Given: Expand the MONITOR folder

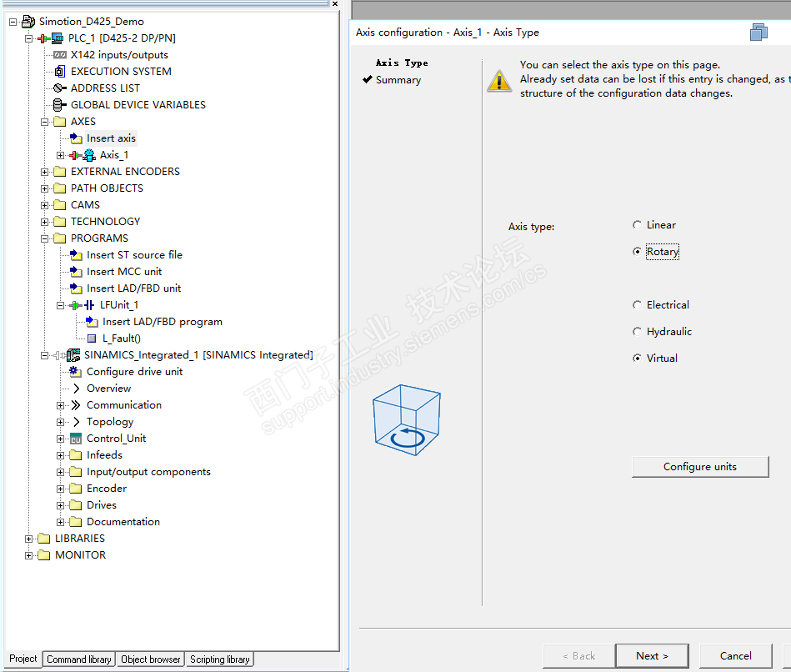Looking at the screenshot, I should [28, 555].
